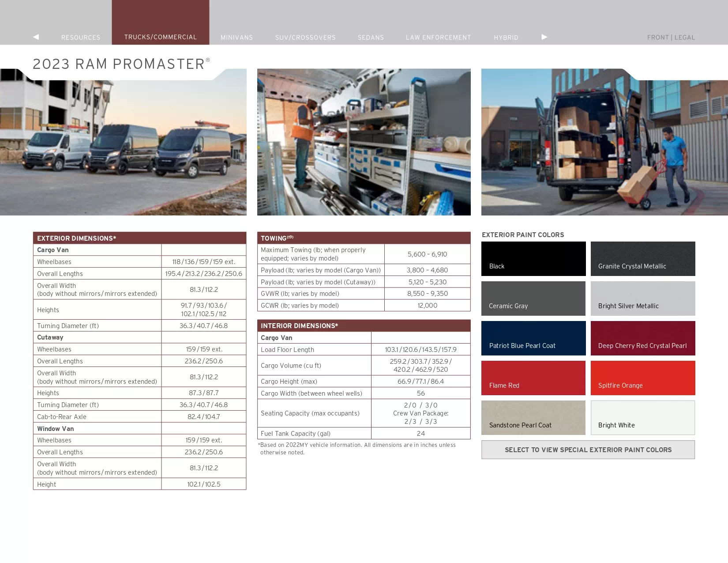Click the Interior Dimensions table header
Viewport: 728px width, 563px height.
[x=364, y=325]
